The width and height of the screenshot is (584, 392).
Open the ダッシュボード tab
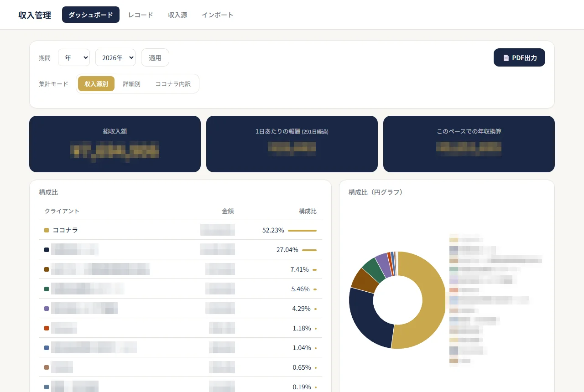click(91, 15)
